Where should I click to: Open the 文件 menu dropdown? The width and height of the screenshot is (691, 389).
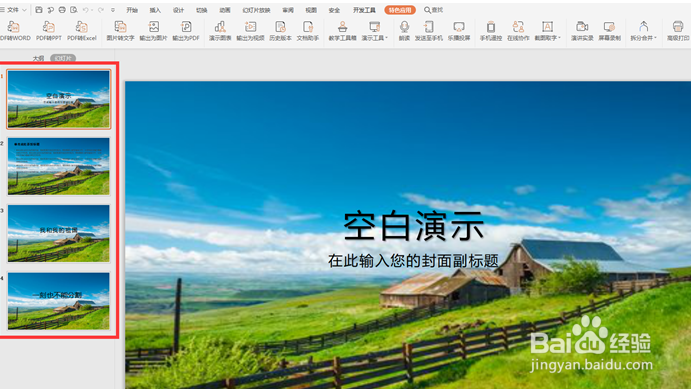click(14, 10)
